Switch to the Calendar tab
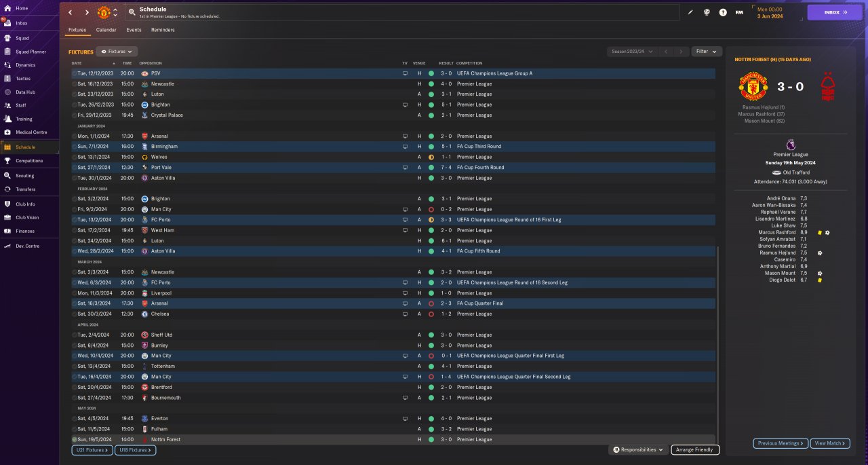 [106, 30]
